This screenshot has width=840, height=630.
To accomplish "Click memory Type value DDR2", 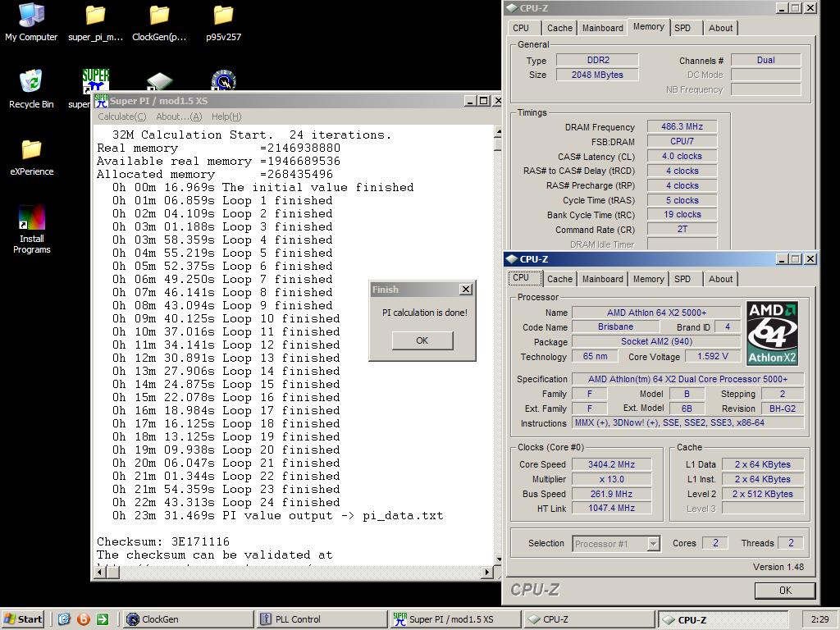I will click(597, 60).
